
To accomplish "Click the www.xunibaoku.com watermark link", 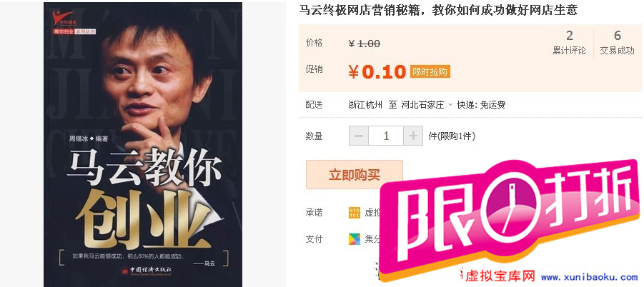I will click(590, 278).
